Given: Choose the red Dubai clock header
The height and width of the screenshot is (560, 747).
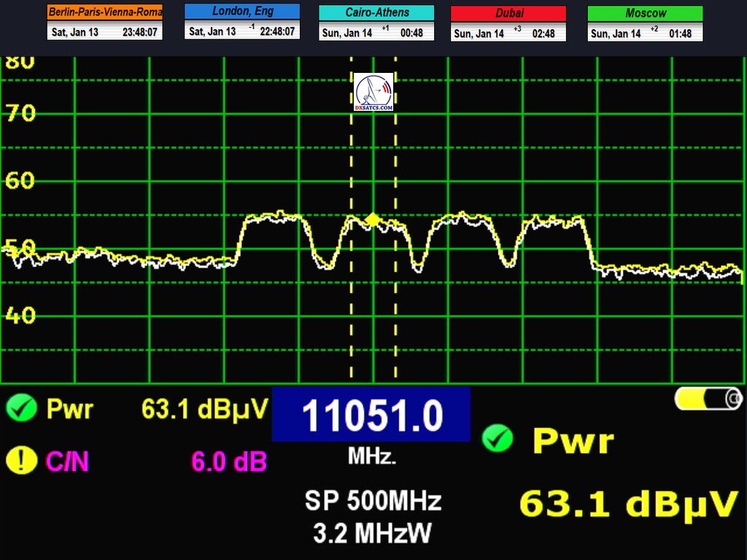Looking at the screenshot, I should pos(508,13).
